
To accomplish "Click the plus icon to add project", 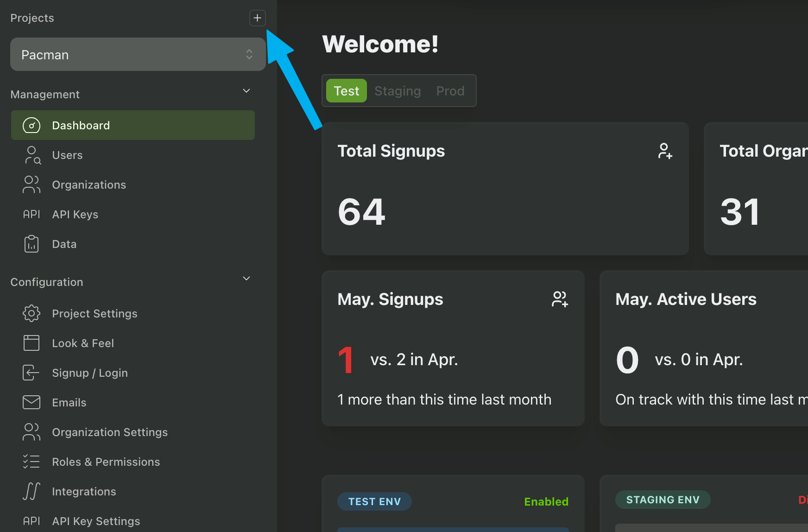I will [x=257, y=18].
